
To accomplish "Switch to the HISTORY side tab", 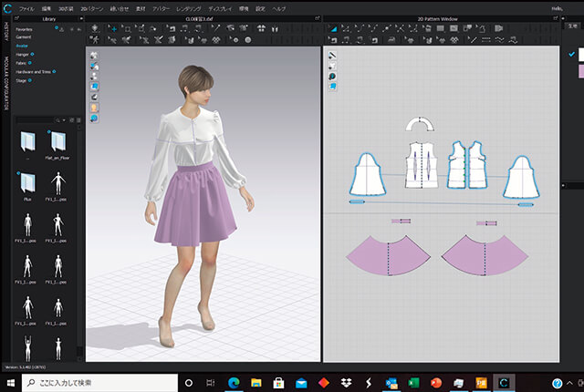I will (x=5, y=31).
